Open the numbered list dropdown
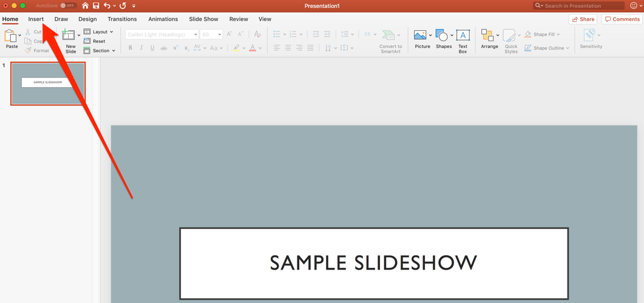The width and height of the screenshot is (644, 303). pyautogui.click(x=301, y=35)
